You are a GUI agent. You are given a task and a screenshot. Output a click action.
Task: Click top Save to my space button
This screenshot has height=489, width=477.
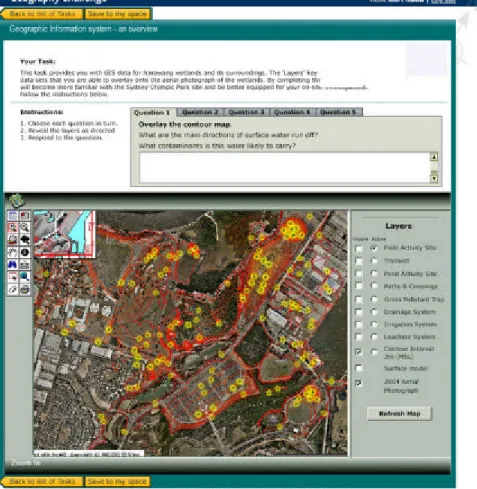[118, 14]
